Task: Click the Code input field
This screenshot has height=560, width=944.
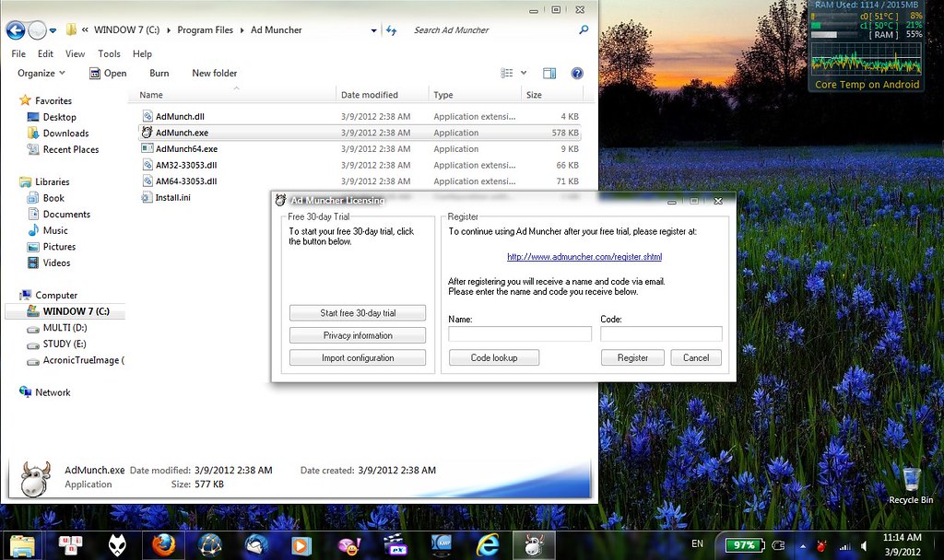Action: [661, 333]
